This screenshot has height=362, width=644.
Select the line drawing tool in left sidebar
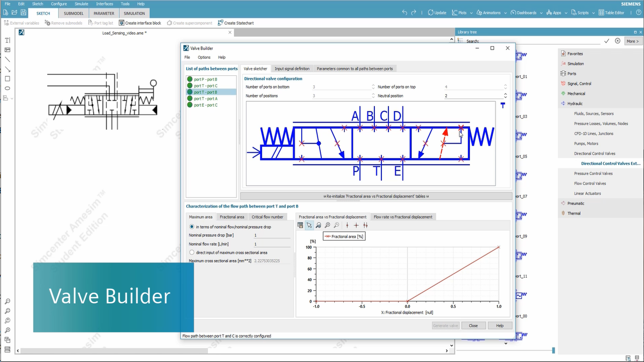tap(7, 60)
